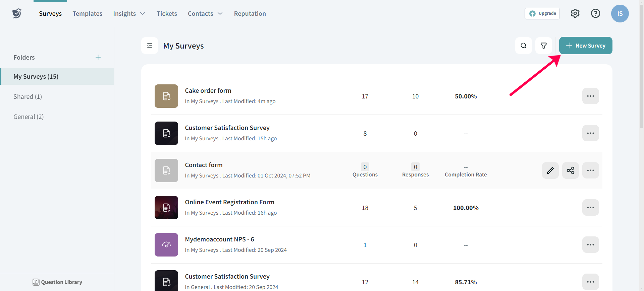The image size is (644, 291).
Task: Add a new folder with plus icon
Action: 98,57
